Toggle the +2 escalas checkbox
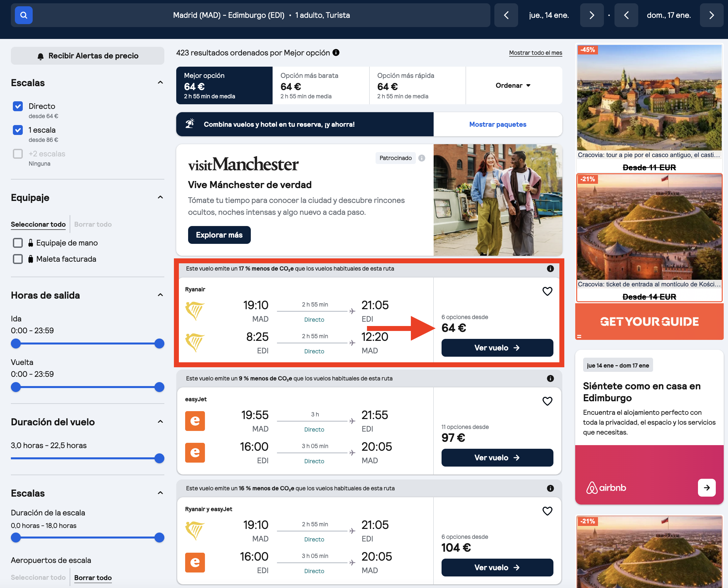The width and height of the screenshot is (728, 588). (x=17, y=154)
